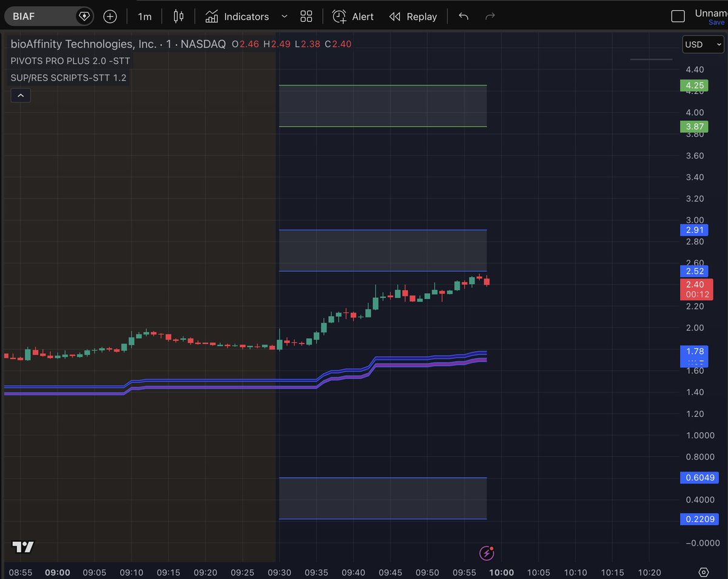Start bar Replay mode
The height and width of the screenshot is (579, 728).
tap(413, 16)
